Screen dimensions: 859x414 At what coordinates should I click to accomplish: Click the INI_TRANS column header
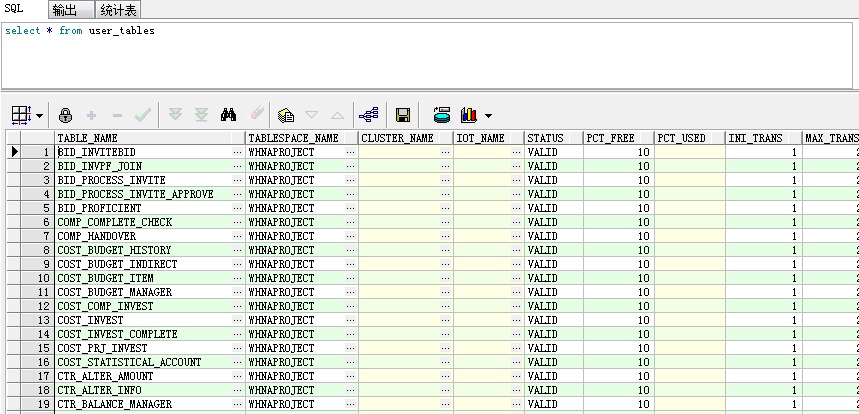click(x=764, y=138)
